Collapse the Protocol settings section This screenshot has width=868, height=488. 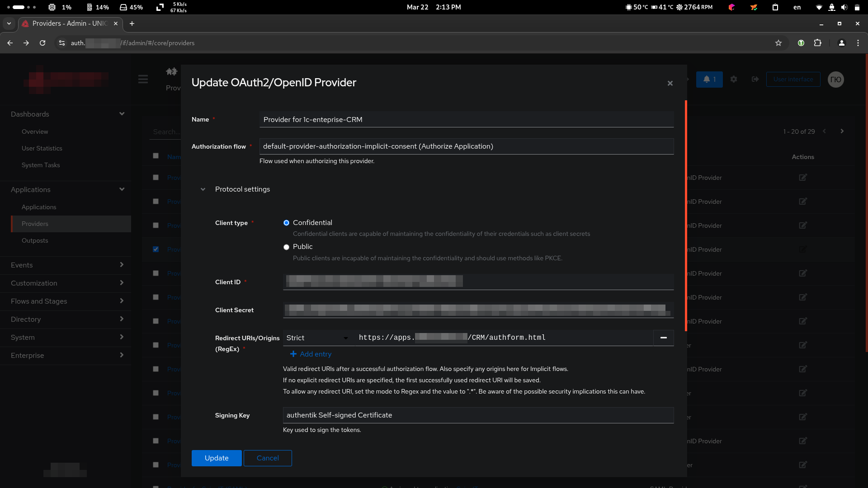click(203, 189)
